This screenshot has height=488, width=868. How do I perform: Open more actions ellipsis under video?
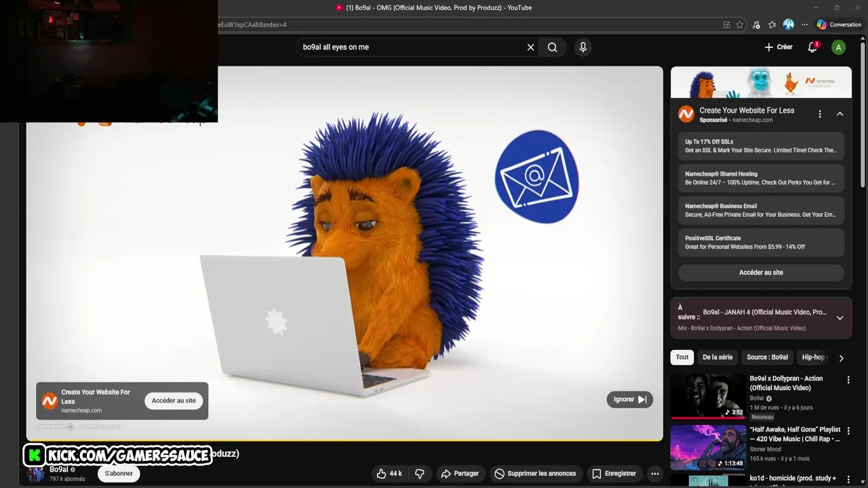[655, 474]
